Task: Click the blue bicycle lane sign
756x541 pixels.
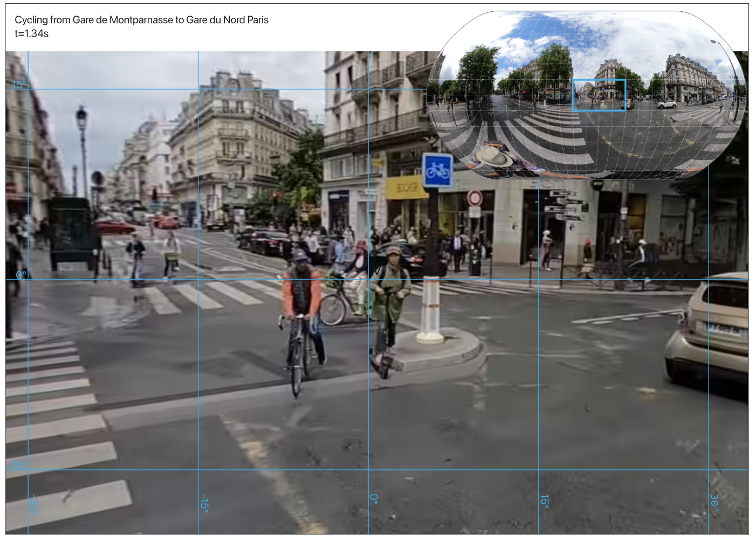Action: 437,170
